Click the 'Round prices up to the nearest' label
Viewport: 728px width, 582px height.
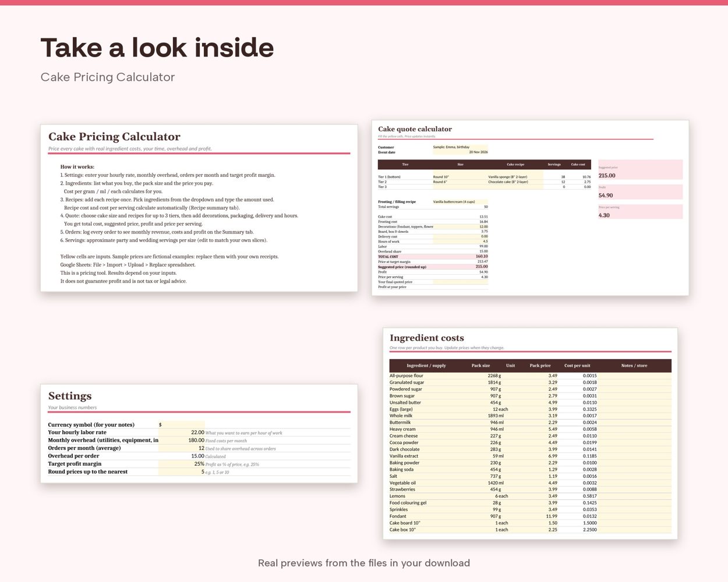88,472
